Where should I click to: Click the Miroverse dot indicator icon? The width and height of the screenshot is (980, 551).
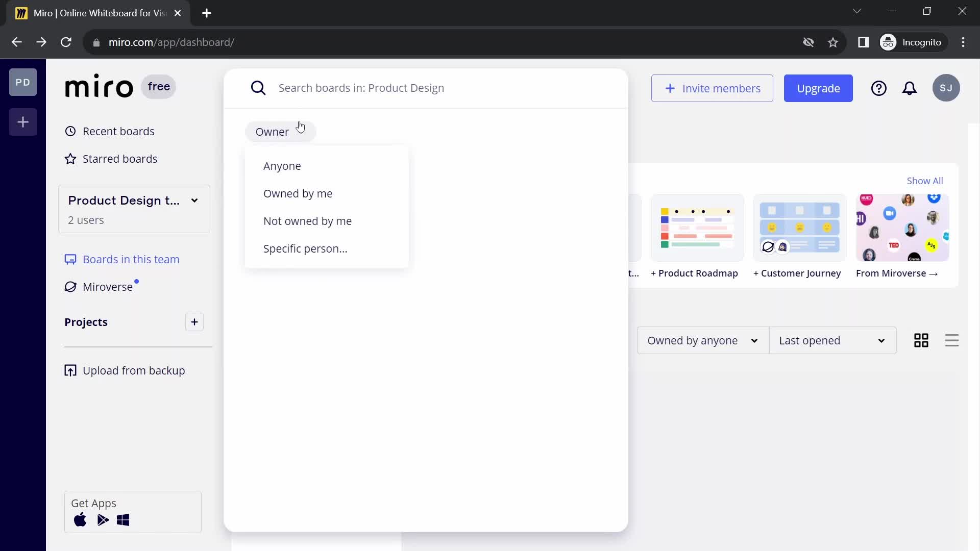(137, 281)
